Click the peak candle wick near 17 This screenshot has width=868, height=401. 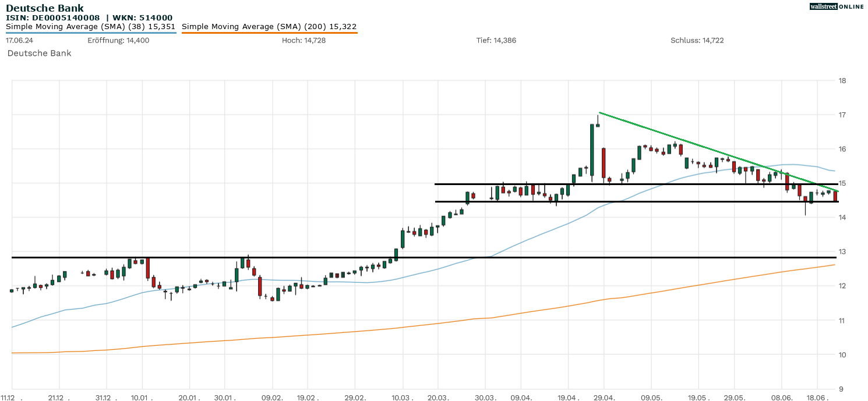(x=598, y=119)
